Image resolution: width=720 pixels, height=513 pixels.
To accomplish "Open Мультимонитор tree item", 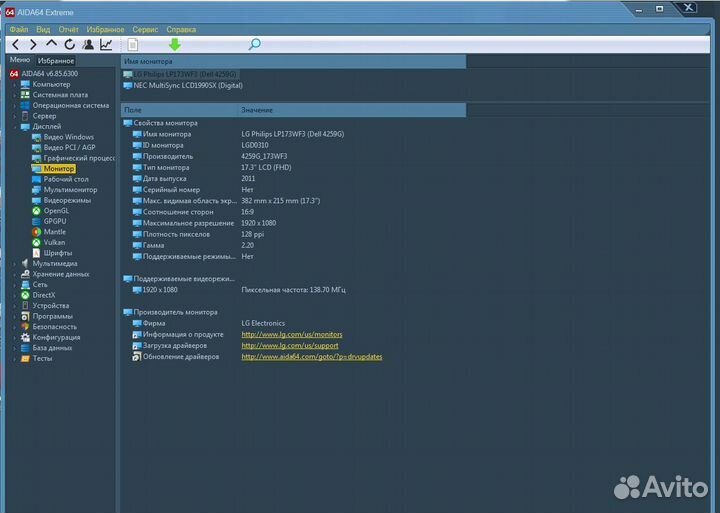I will (64, 190).
